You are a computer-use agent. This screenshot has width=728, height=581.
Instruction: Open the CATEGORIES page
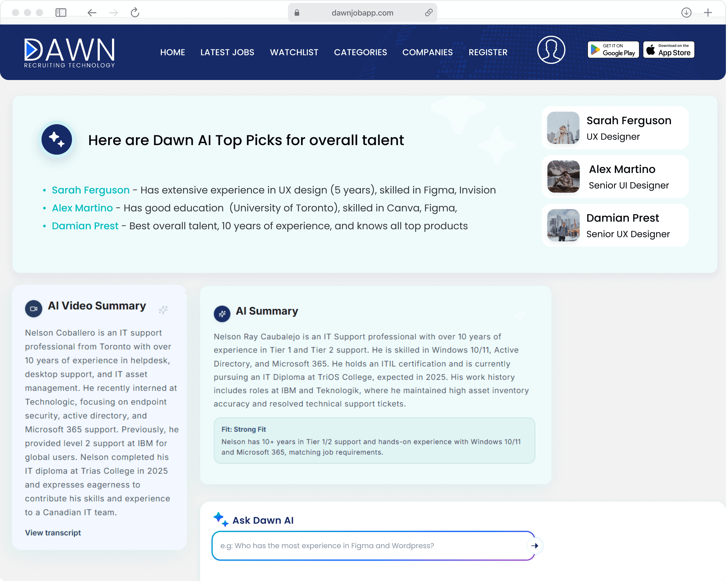click(x=360, y=52)
